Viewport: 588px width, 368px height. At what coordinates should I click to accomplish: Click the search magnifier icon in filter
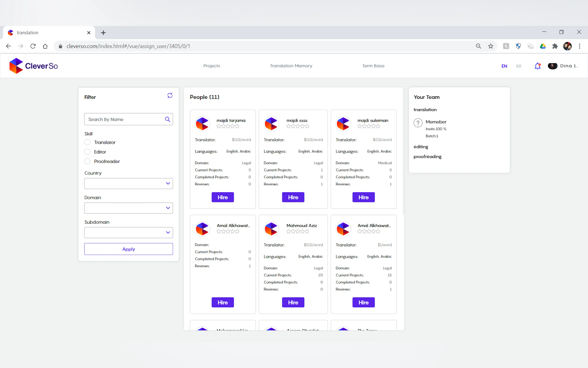click(x=167, y=119)
